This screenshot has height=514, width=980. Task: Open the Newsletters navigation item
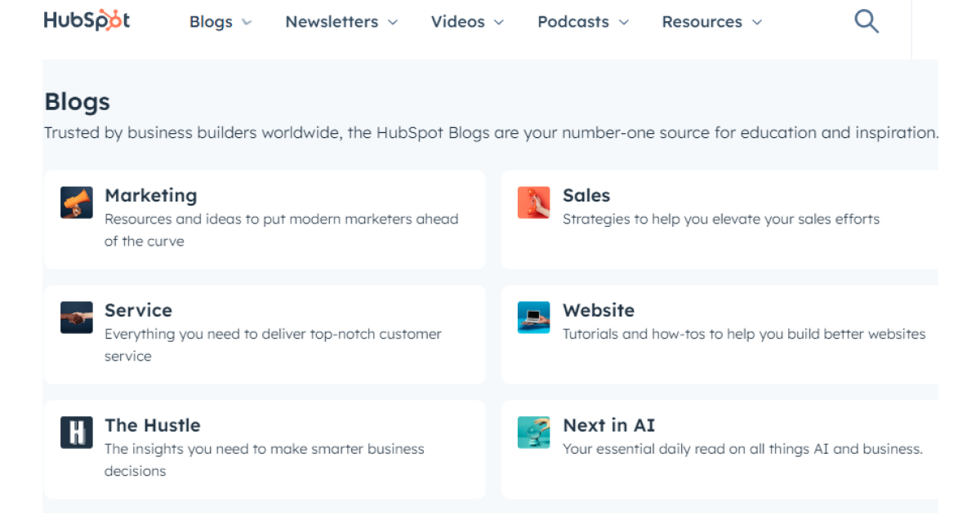332,22
